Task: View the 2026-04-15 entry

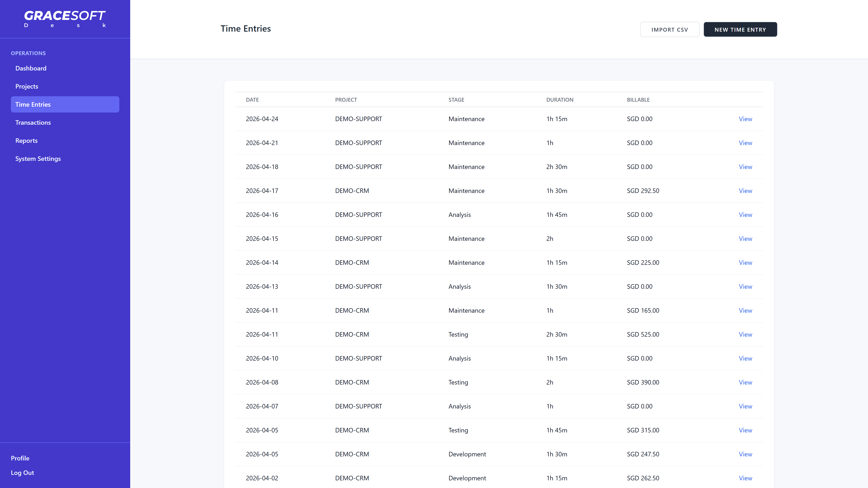Action: point(745,238)
